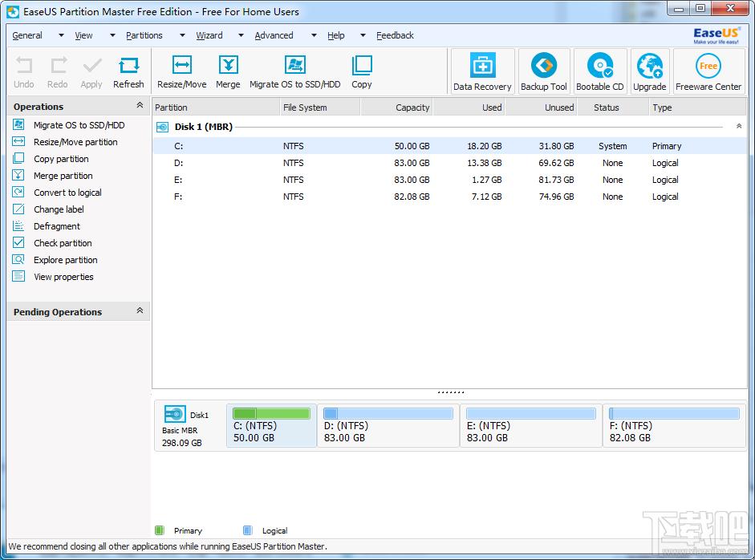
Task: Launch the Backup Tool
Action: click(544, 71)
